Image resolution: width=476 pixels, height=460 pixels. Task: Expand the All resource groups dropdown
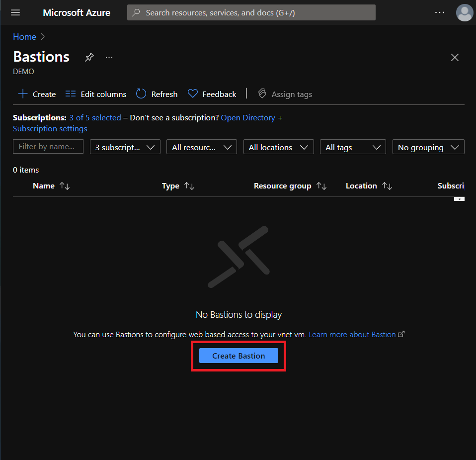pyautogui.click(x=202, y=147)
